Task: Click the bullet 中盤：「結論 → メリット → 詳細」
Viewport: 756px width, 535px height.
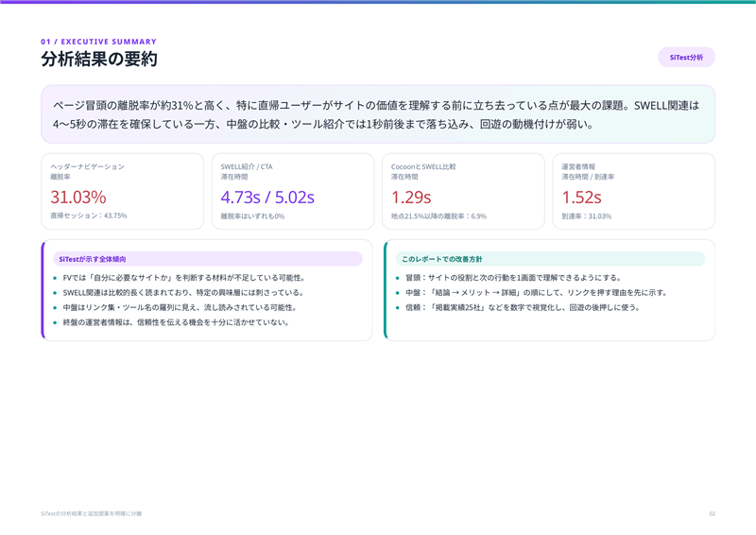Action: click(536, 293)
